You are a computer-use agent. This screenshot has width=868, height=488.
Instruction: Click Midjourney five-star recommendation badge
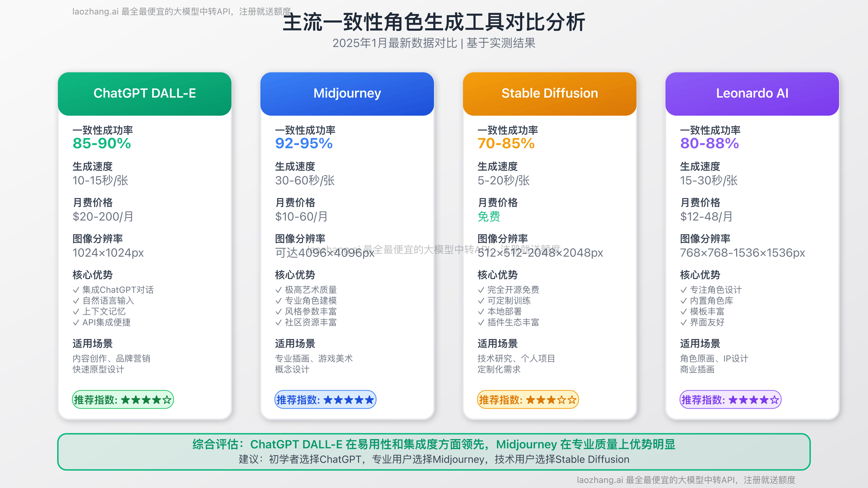(325, 399)
